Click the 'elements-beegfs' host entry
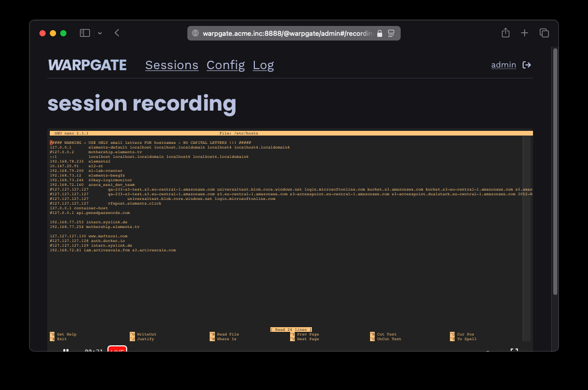The image size is (588, 390). pyautogui.click(x=106, y=176)
